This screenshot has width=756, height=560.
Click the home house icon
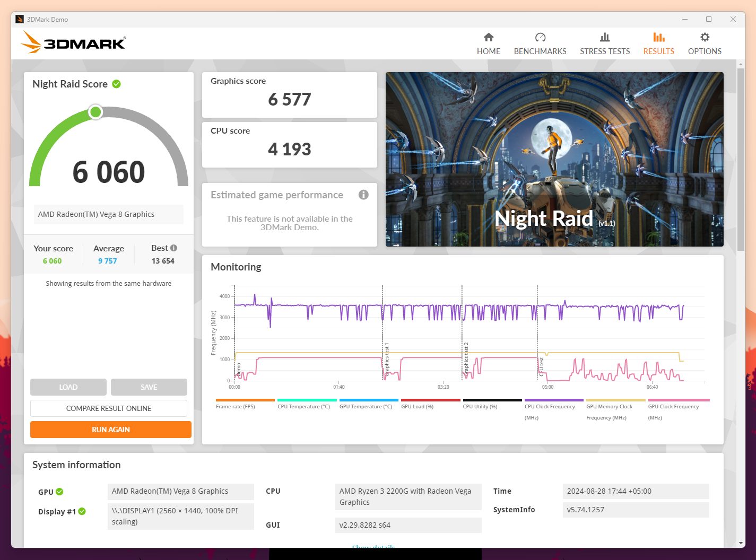(x=489, y=37)
